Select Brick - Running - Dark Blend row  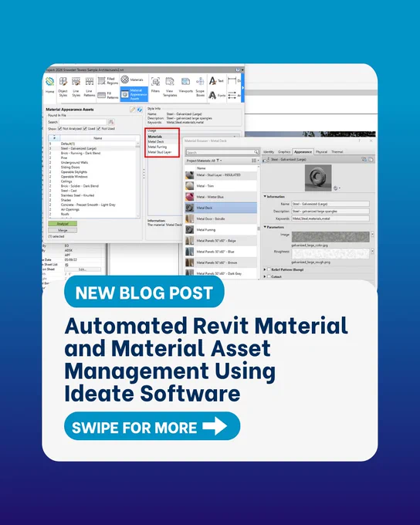93,153
